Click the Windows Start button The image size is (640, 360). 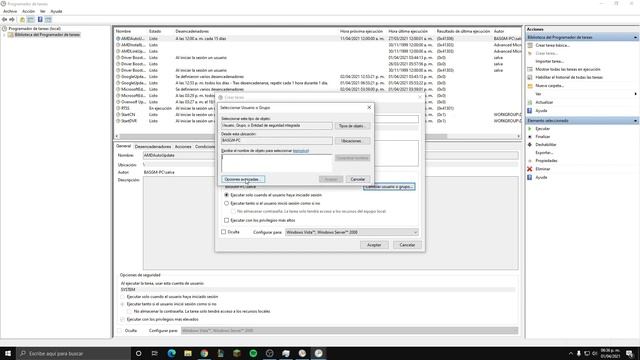tap(8, 353)
